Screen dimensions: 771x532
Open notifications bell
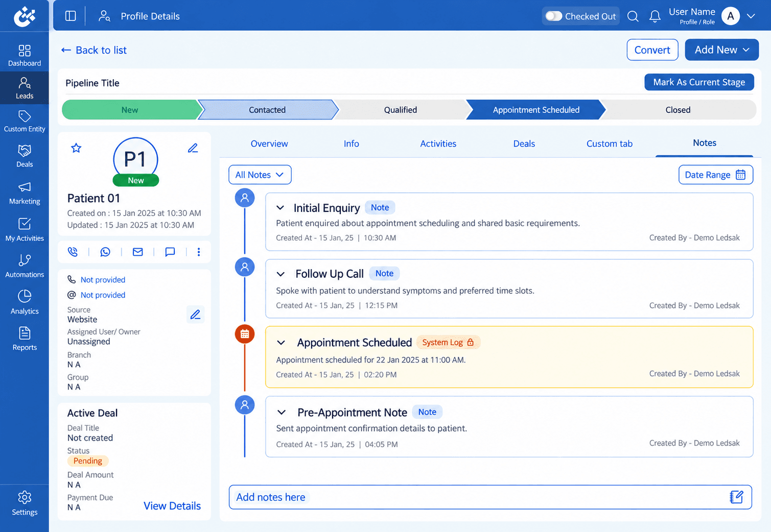[x=655, y=16]
